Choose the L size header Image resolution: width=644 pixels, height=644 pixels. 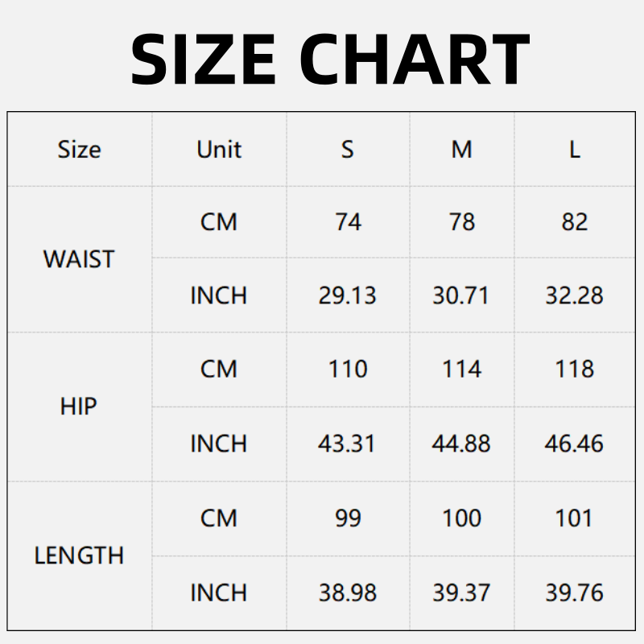[574, 150]
